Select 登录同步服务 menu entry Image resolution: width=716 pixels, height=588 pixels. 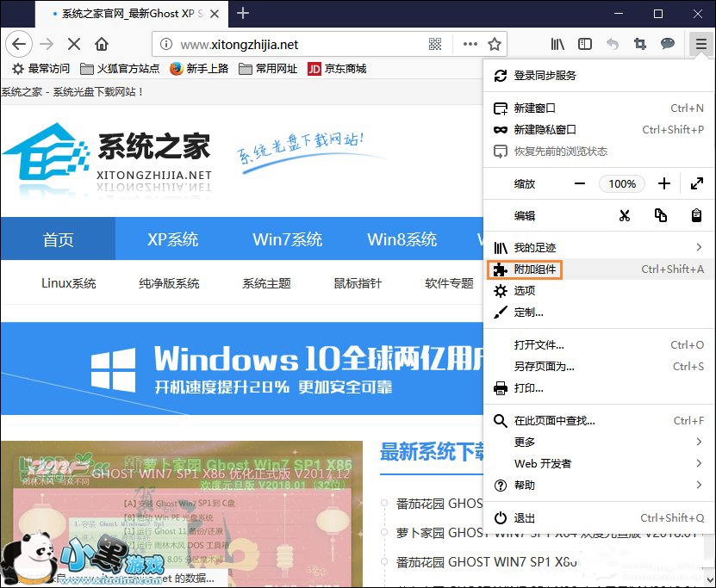pyautogui.click(x=599, y=76)
